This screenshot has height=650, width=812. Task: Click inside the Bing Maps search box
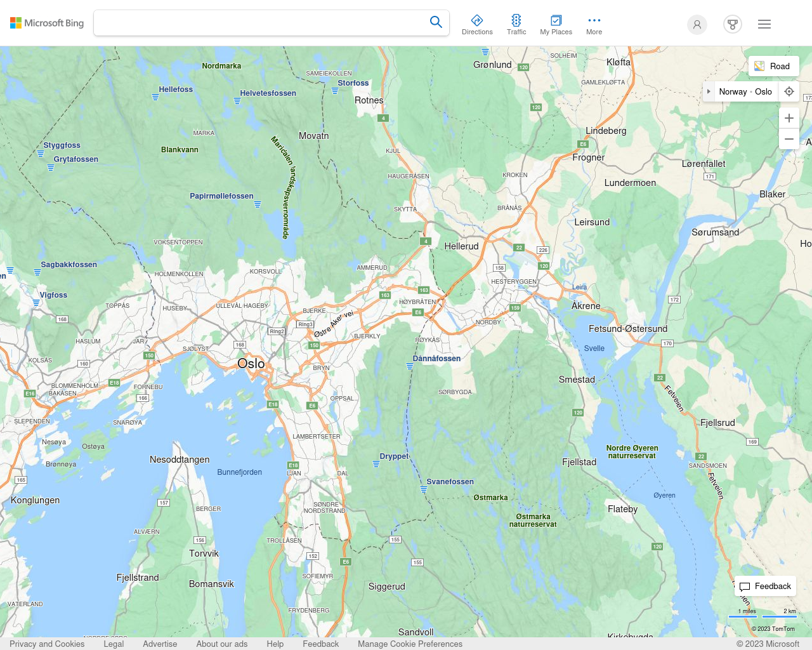(260, 23)
